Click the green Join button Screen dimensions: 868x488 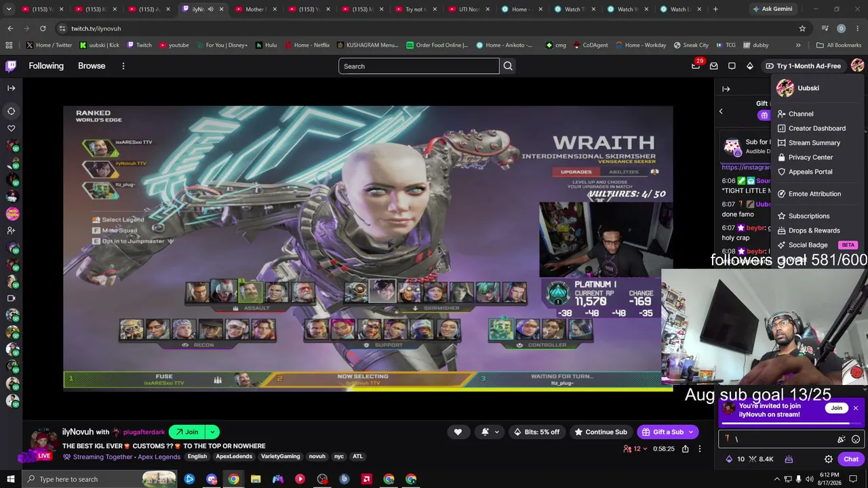186,432
